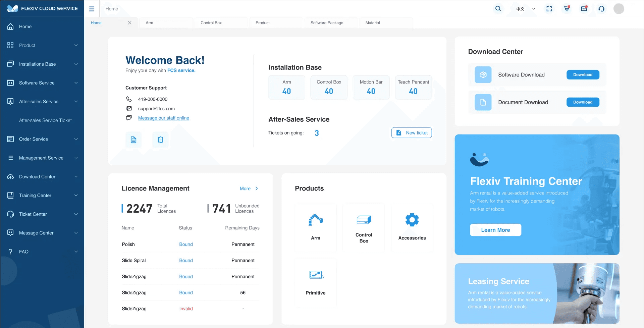Click the Training Center book icon

click(x=10, y=195)
